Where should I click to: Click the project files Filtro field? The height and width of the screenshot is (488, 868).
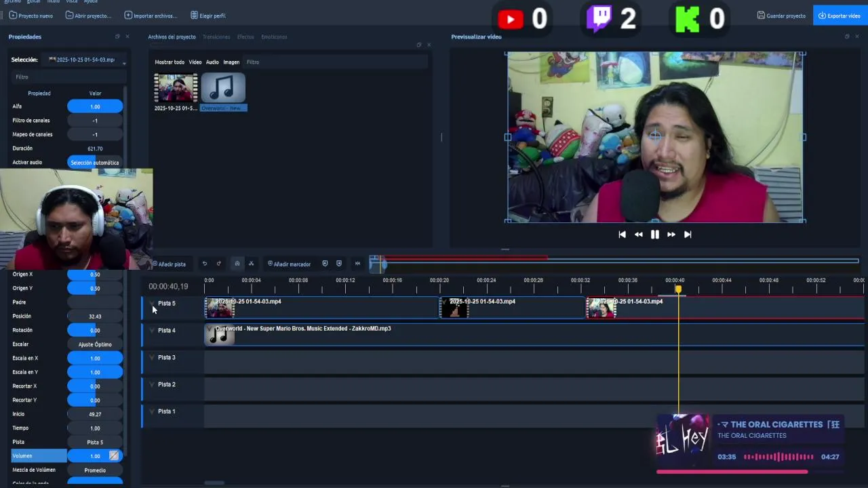click(336, 62)
